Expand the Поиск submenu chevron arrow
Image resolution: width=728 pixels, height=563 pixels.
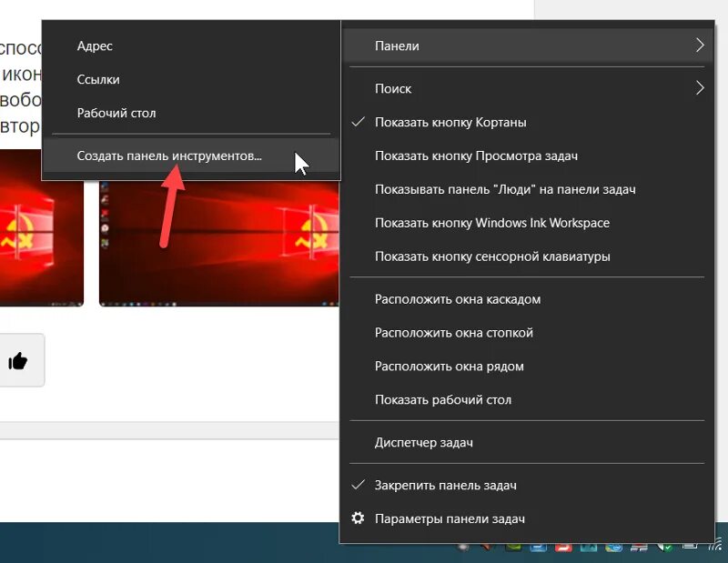point(700,88)
